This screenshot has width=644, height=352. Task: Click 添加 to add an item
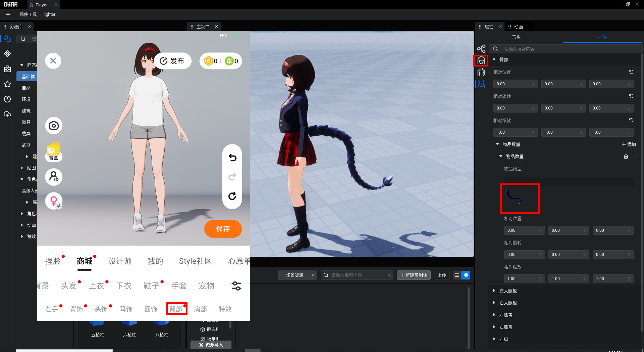pos(629,144)
